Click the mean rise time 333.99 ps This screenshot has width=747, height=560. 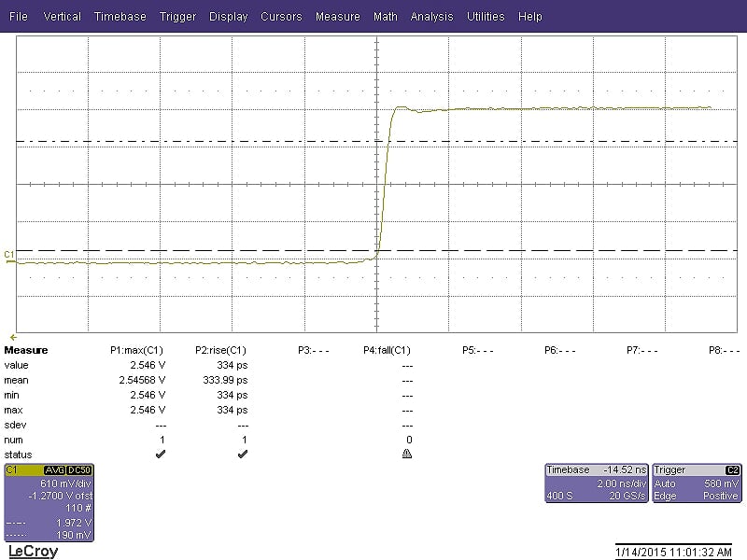225,380
